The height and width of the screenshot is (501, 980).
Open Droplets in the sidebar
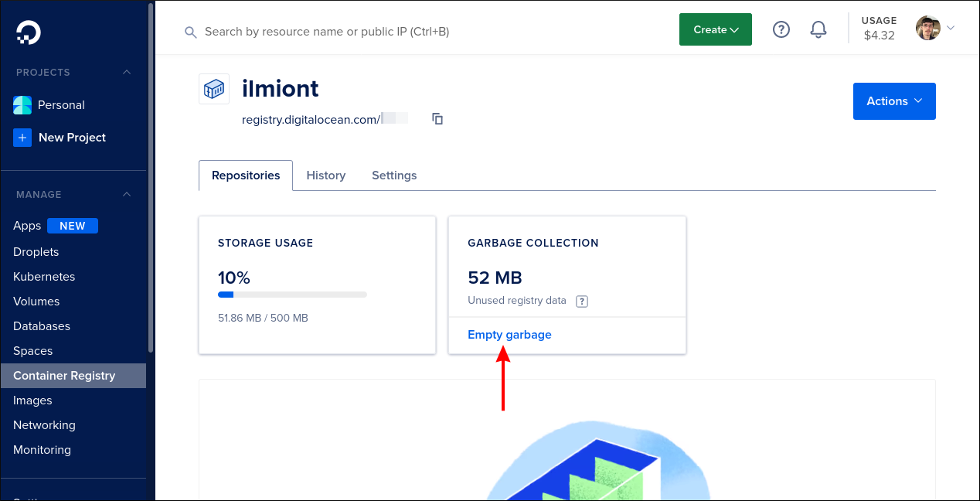pyautogui.click(x=36, y=252)
